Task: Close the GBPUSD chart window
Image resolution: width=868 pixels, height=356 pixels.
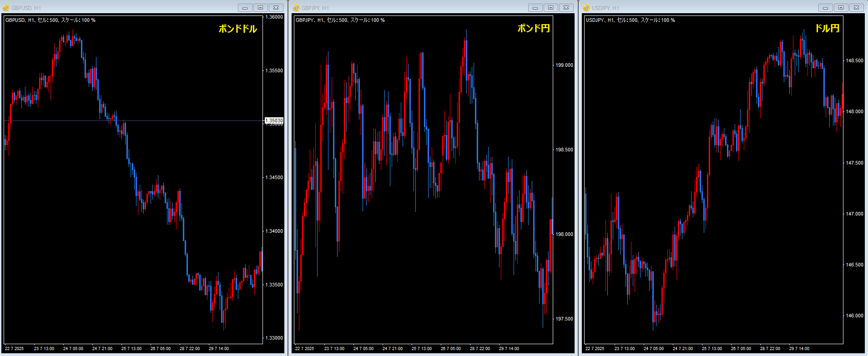Action: tap(276, 8)
